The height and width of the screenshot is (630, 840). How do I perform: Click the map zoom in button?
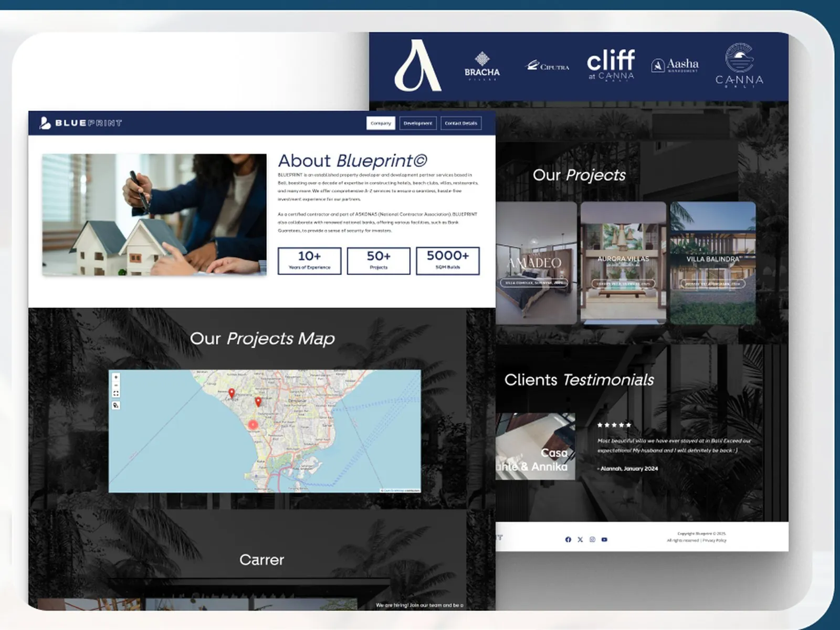(116, 377)
